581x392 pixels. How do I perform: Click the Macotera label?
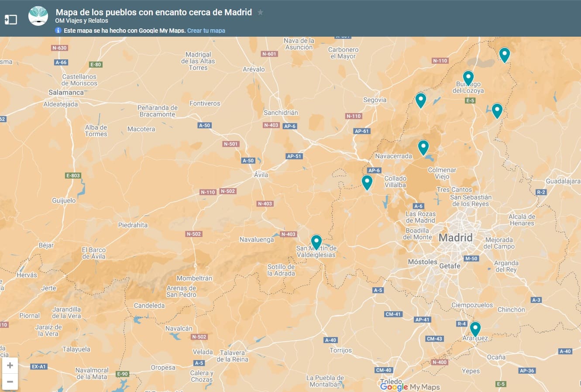coord(141,129)
